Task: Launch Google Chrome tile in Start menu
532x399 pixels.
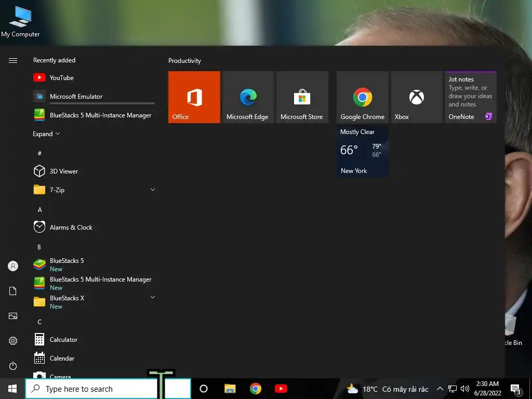Action: pos(362,97)
